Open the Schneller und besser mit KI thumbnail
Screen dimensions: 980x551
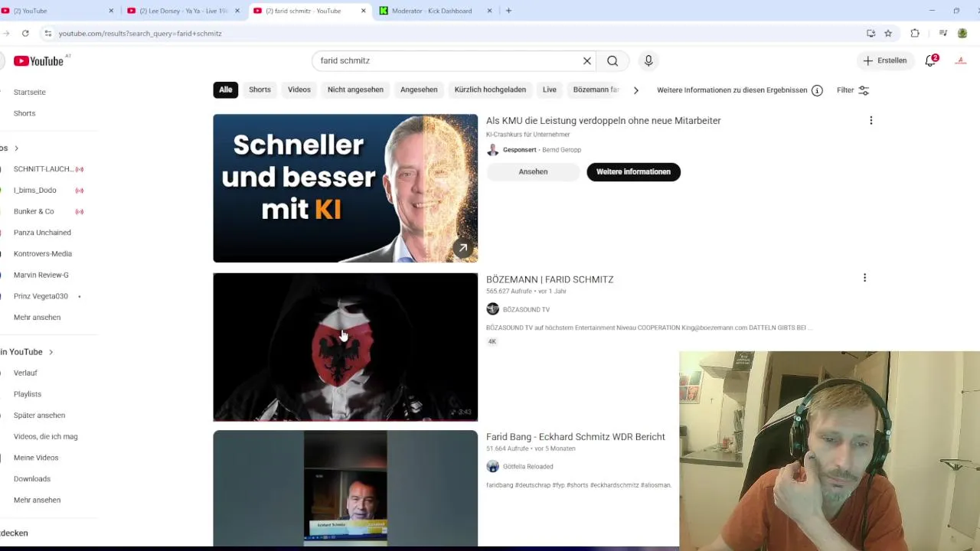[x=345, y=188]
